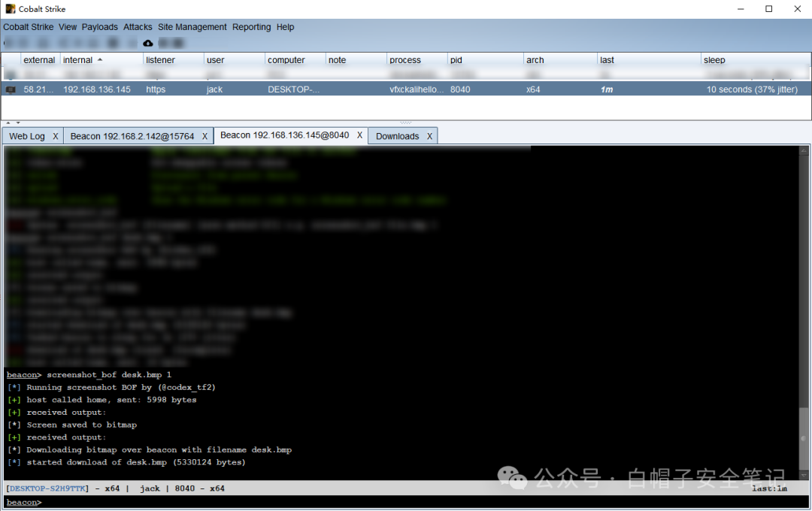Click pid 8040 in beacon row
The height and width of the screenshot is (511, 812).
(460, 89)
